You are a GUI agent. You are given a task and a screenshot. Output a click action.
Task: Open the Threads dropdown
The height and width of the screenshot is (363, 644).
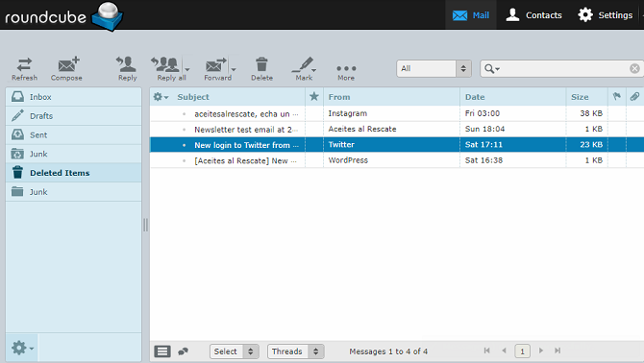tap(296, 351)
